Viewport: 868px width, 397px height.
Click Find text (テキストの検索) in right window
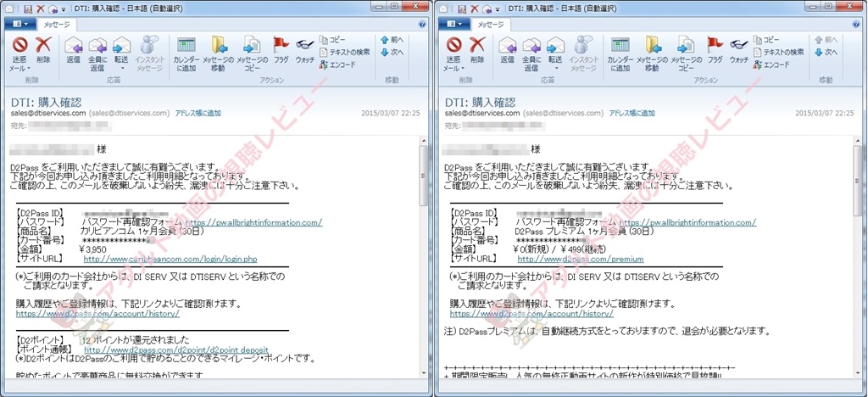pyautogui.click(x=779, y=52)
